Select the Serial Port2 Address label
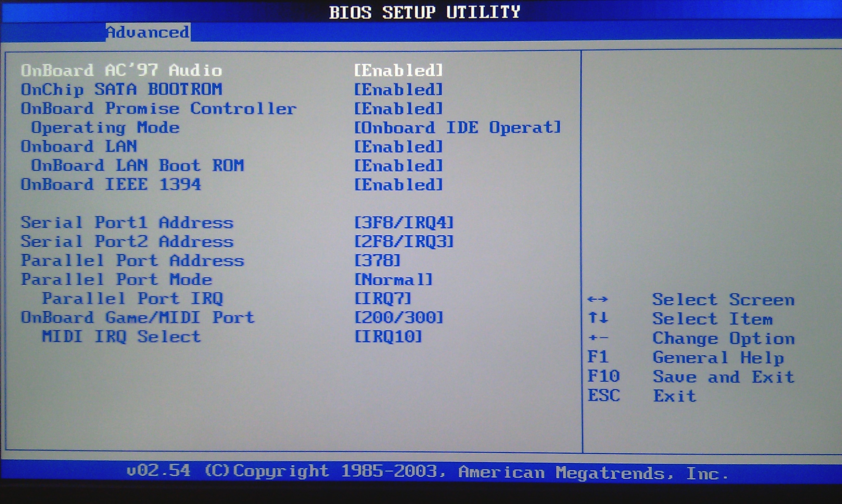The height and width of the screenshot is (504, 842). point(127,242)
